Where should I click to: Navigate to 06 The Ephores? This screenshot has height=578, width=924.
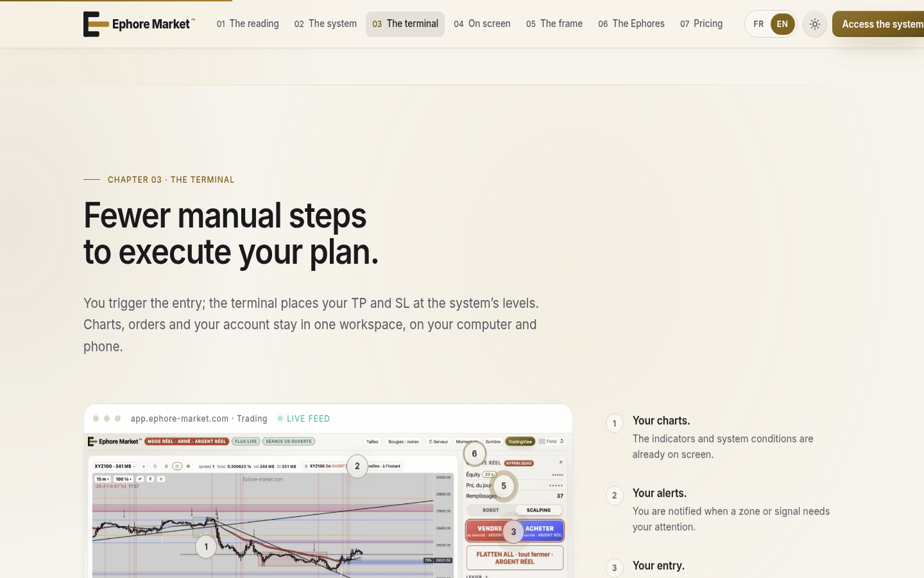[631, 24]
